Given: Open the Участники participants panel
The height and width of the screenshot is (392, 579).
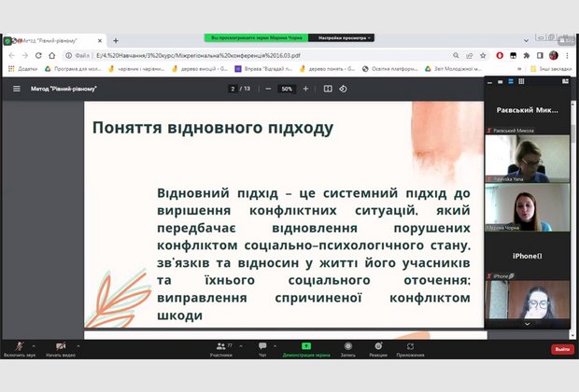Looking at the screenshot, I should tap(221, 349).
